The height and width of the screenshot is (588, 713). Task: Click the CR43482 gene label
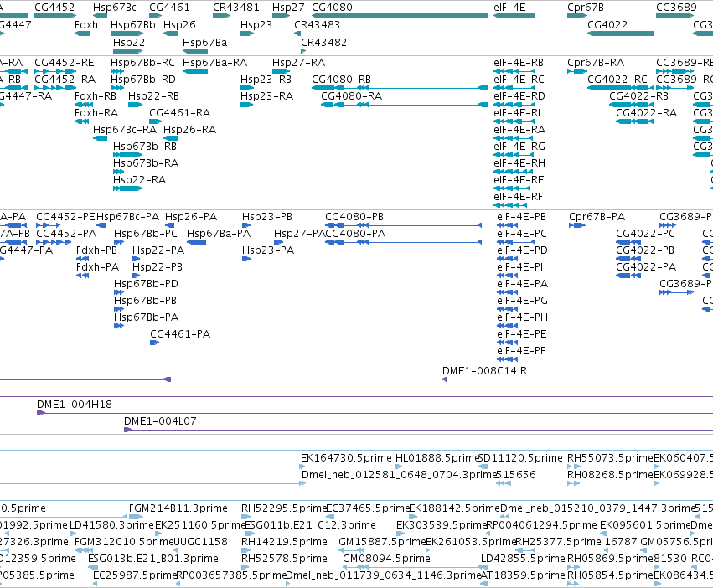click(323, 42)
